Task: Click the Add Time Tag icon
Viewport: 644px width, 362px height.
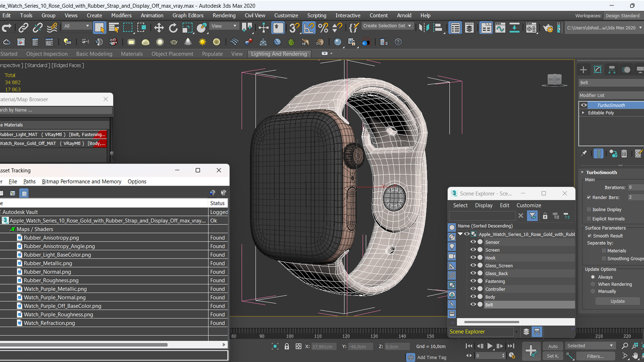Action: point(411,357)
